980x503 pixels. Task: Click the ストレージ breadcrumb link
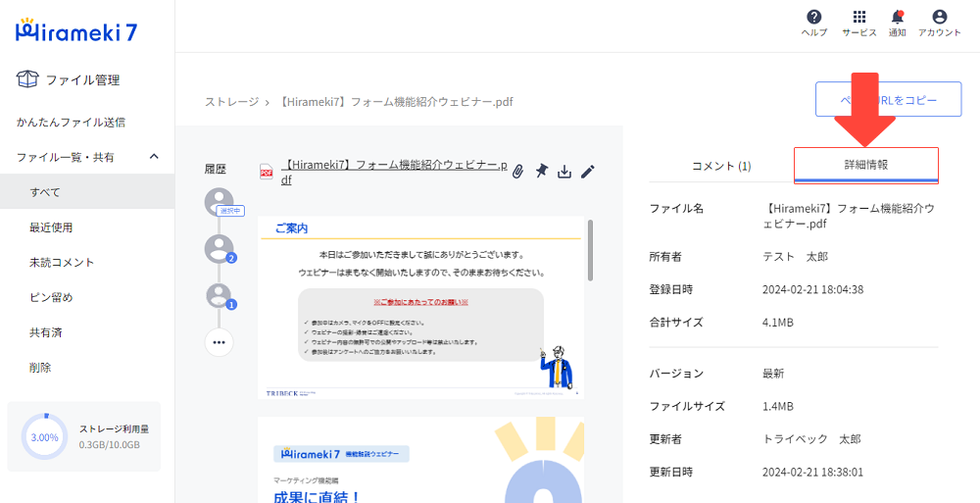click(231, 101)
